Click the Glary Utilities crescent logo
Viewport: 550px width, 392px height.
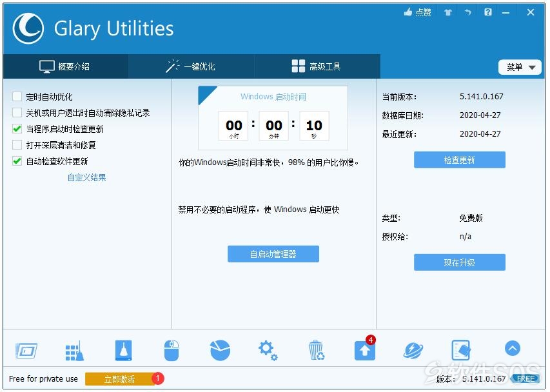[28, 28]
